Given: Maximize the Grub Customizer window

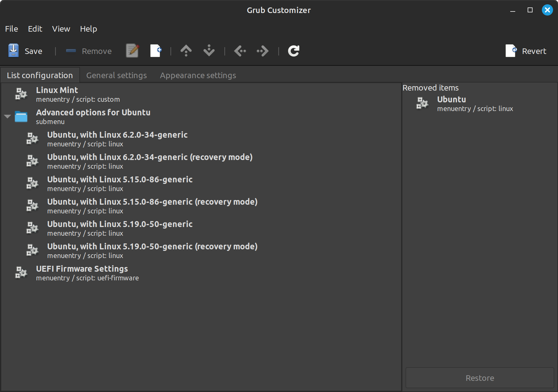Looking at the screenshot, I should (x=530, y=10).
